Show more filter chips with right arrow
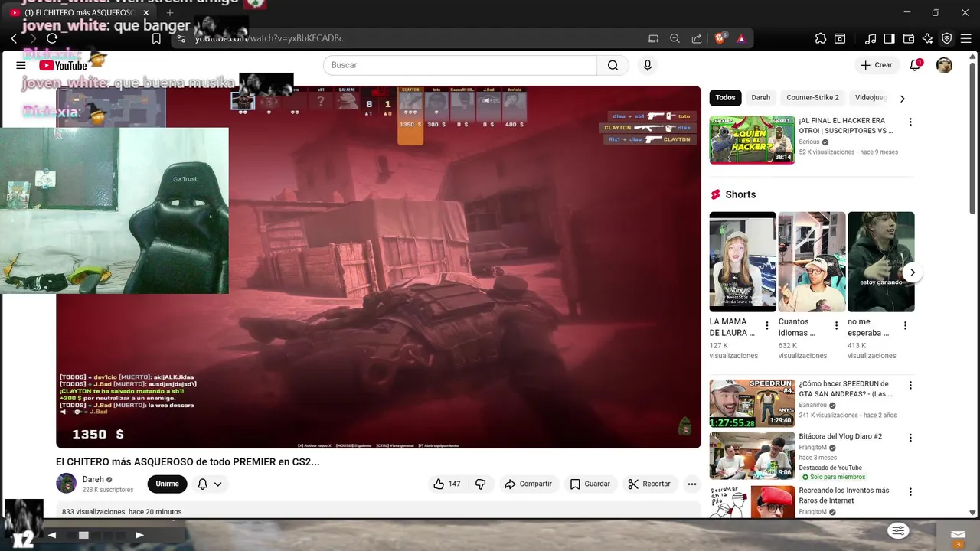The image size is (980, 551). click(902, 98)
